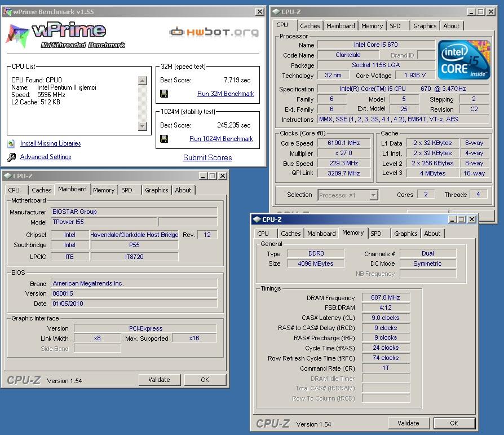Click the DRAM Frequency 687.8 MHz value
504x435 pixels.
[x=386, y=297]
